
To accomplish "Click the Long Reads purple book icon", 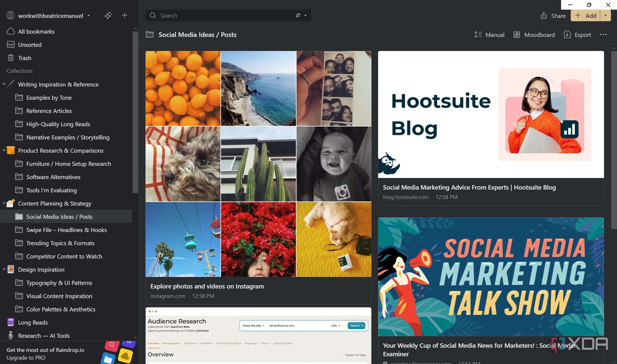I will coord(11,322).
